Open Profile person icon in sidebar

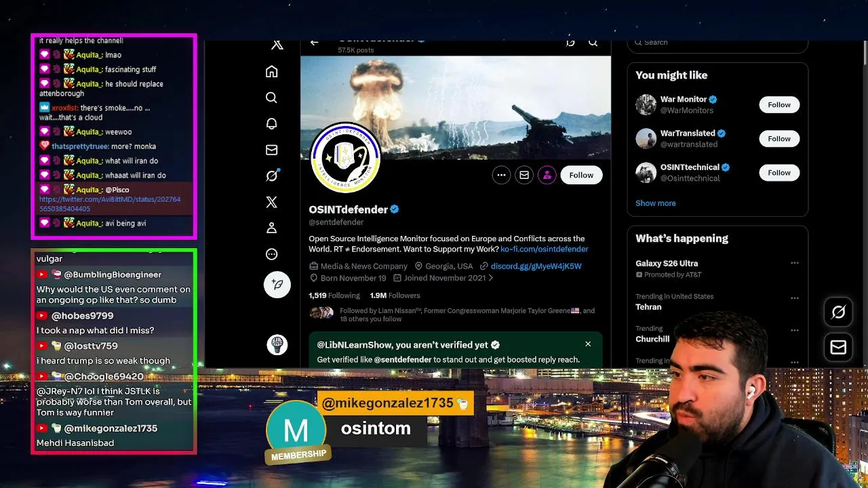(x=271, y=228)
